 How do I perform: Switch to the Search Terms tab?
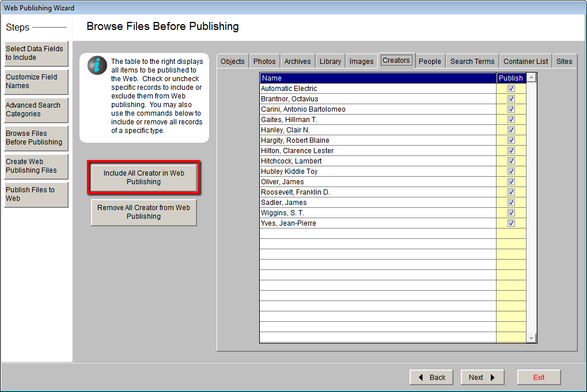pos(472,60)
